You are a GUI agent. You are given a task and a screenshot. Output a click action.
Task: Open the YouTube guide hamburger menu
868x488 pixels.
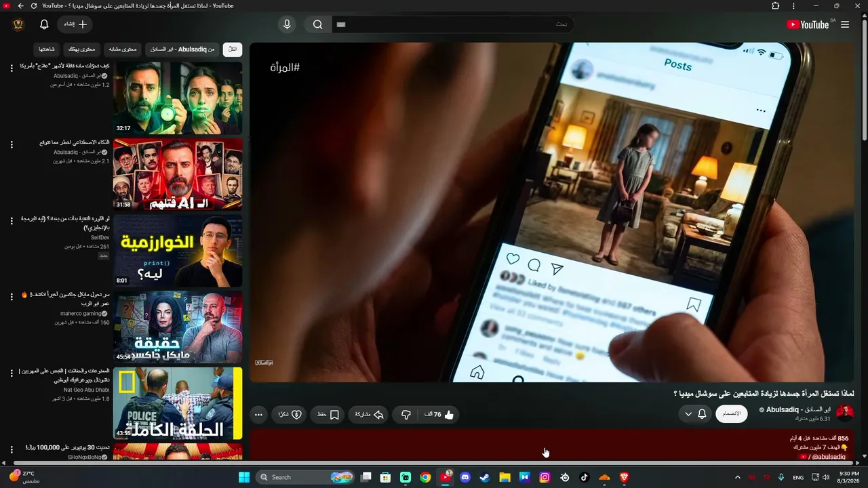[x=845, y=24]
